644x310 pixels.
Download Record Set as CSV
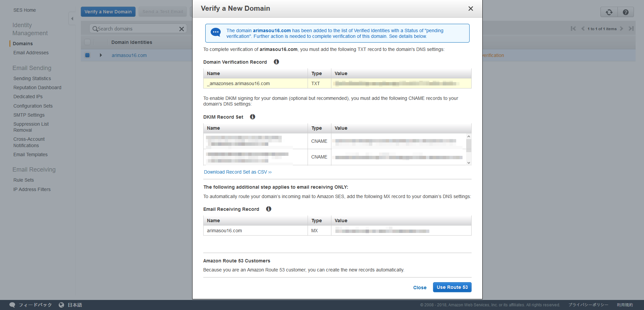[238, 172]
